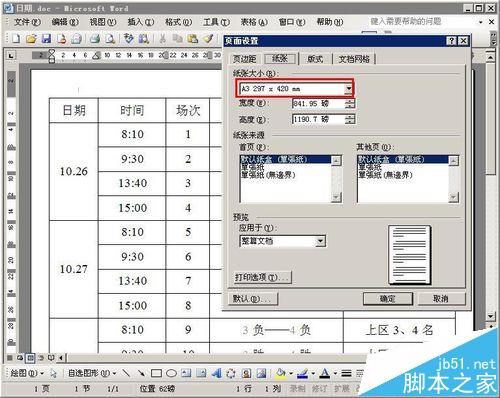Activate the Format Painter brush
Image resolution: width=500 pixels, height=398 pixels.
pos(208,39)
